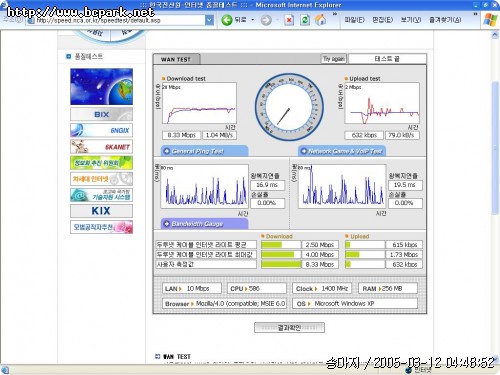Click the Network Game & VoIP Test tab
Screen dimensions: 500x375
(x=342, y=151)
